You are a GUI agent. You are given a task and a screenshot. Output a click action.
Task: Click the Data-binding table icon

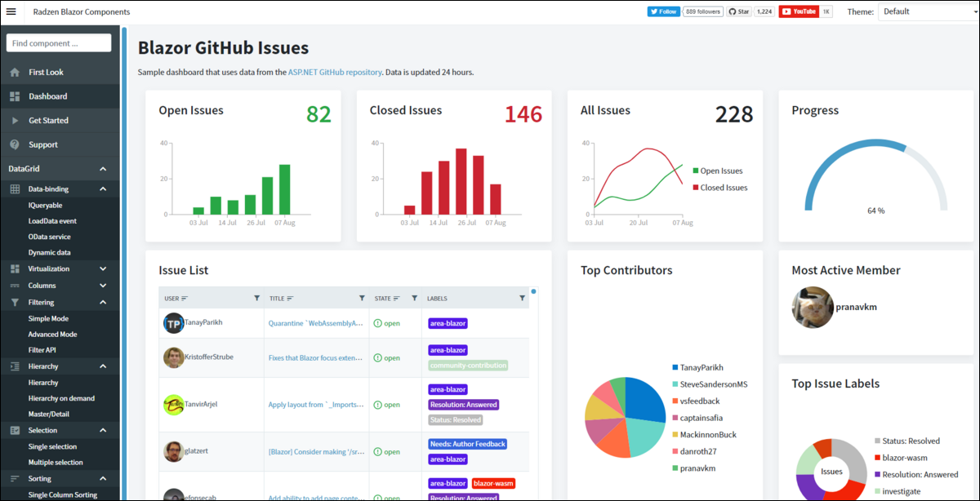14,188
